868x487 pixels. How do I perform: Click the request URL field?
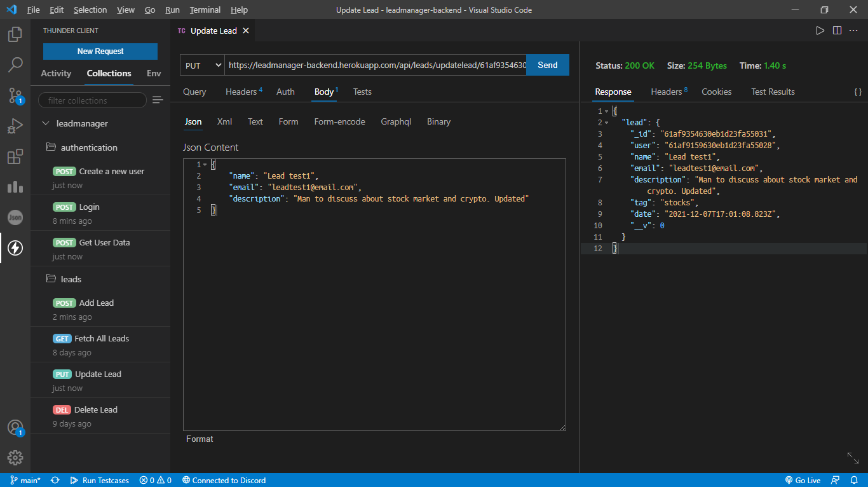coord(376,65)
